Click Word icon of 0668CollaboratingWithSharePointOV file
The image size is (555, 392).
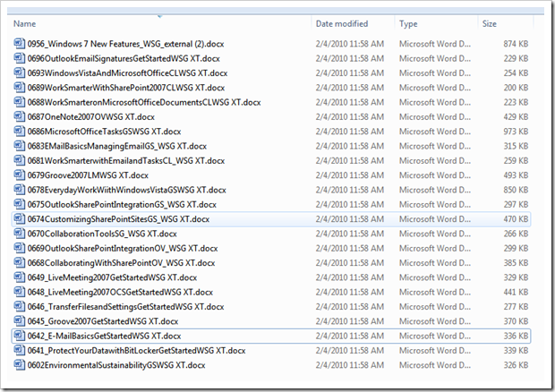pyautogui.click(x=19, y=262)
